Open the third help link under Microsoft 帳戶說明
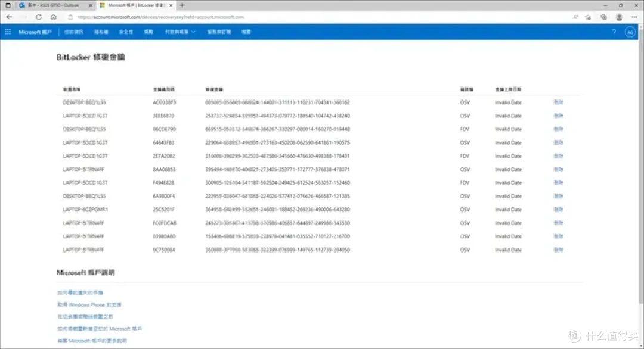Screen dimensions: 644x349 click(x=85, y=317)
